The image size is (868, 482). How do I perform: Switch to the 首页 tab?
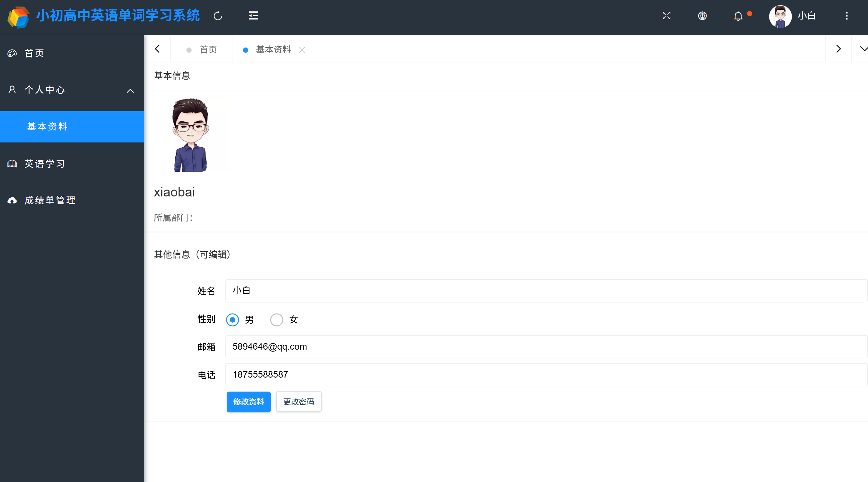(x=208, y=49)
